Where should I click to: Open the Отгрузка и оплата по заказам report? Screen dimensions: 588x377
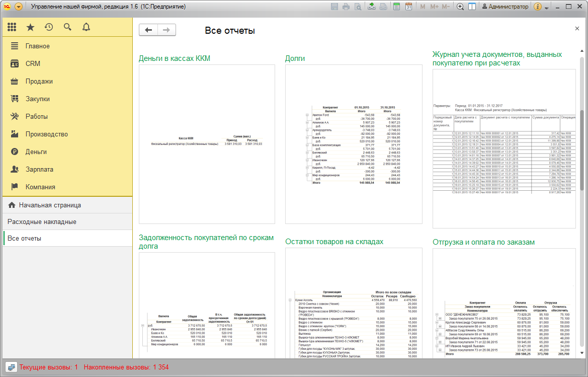click(x=483, y=242)
